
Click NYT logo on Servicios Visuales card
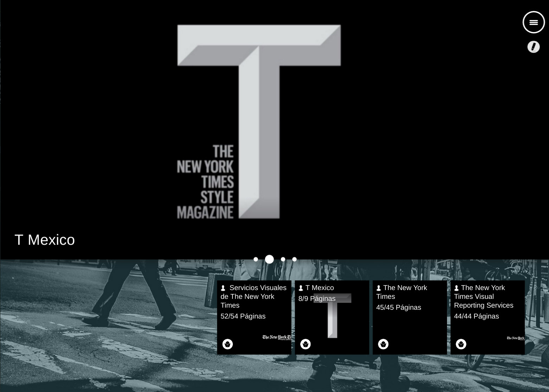click(x=277, y=338)
